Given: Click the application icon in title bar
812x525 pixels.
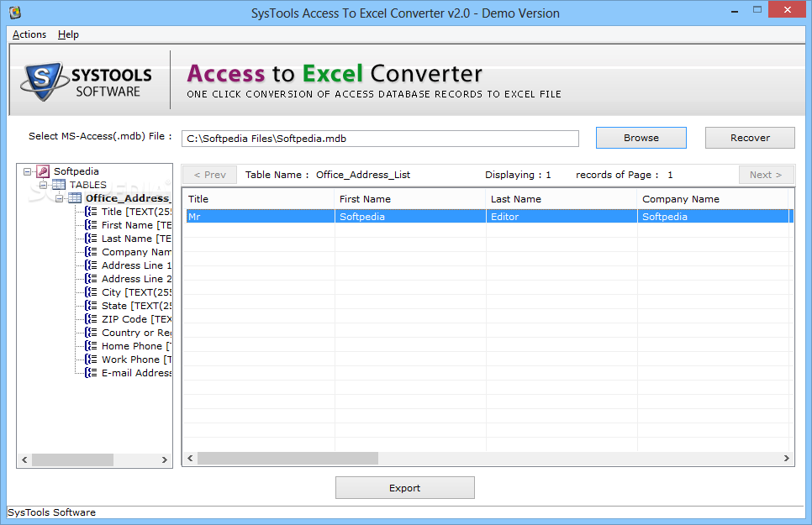Looking at the screenshot, I should (15, 13).
